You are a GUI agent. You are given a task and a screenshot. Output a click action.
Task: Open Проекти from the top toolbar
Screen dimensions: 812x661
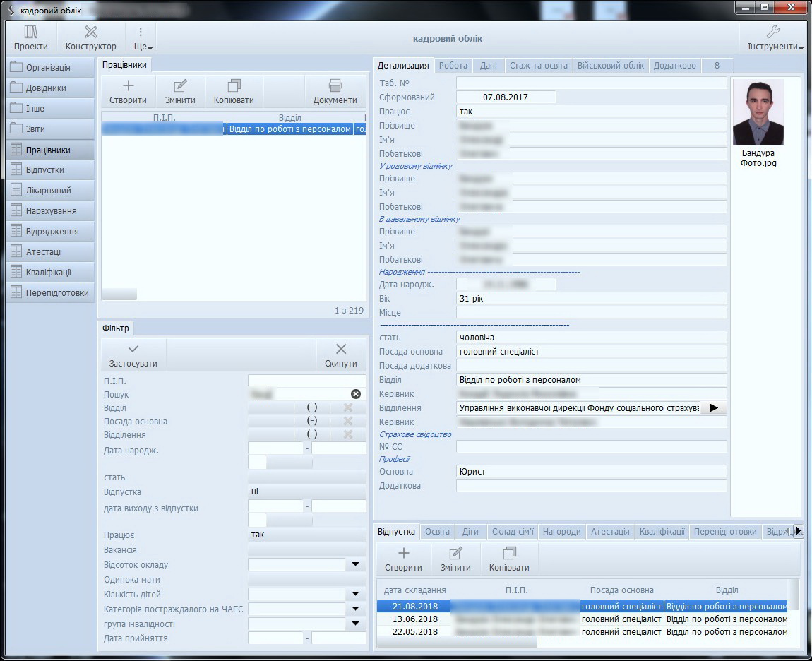click(30, 38)
